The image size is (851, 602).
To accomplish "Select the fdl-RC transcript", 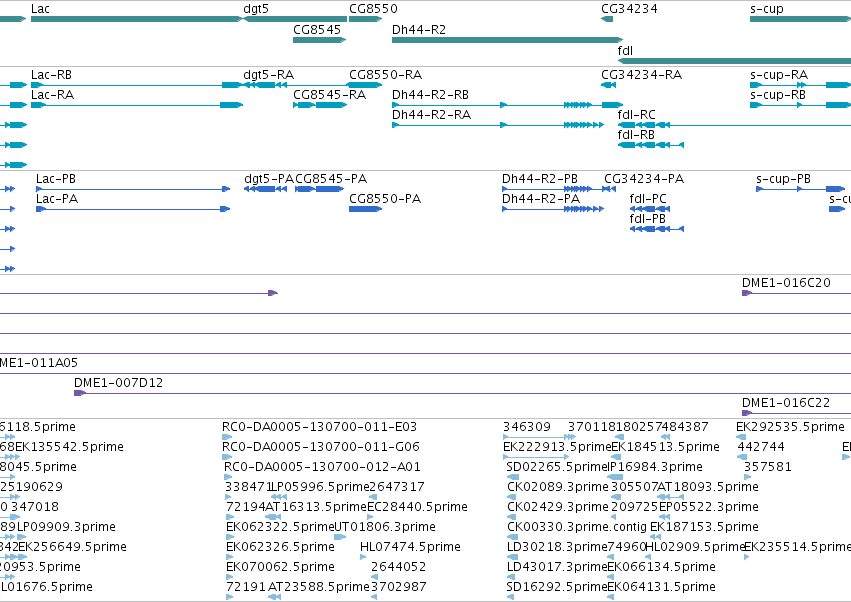I will click(x=734, y=125).
